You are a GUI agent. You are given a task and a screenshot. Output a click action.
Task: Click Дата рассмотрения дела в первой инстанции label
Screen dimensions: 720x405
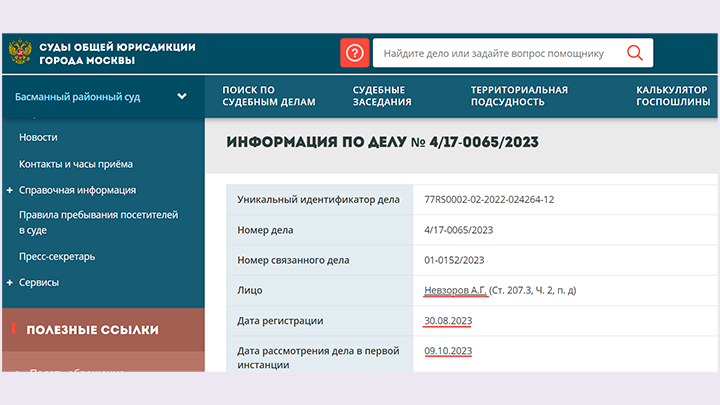point(318,358)
